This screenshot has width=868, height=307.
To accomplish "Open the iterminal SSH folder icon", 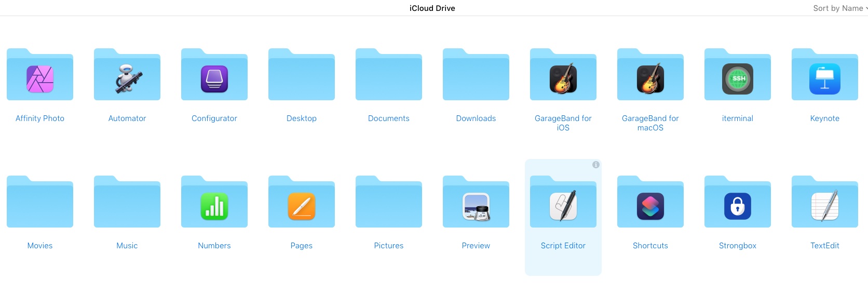I will click(738, 74).
